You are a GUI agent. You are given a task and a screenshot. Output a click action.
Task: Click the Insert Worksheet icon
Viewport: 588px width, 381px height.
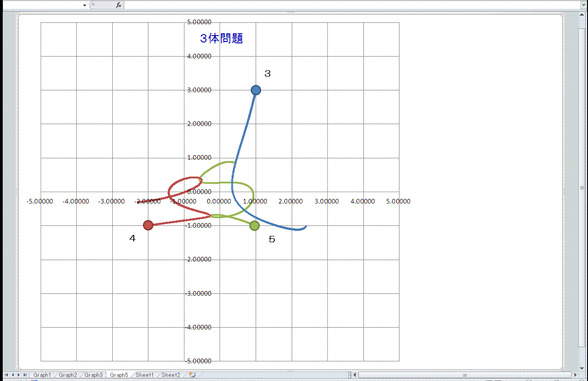[192, 375]
